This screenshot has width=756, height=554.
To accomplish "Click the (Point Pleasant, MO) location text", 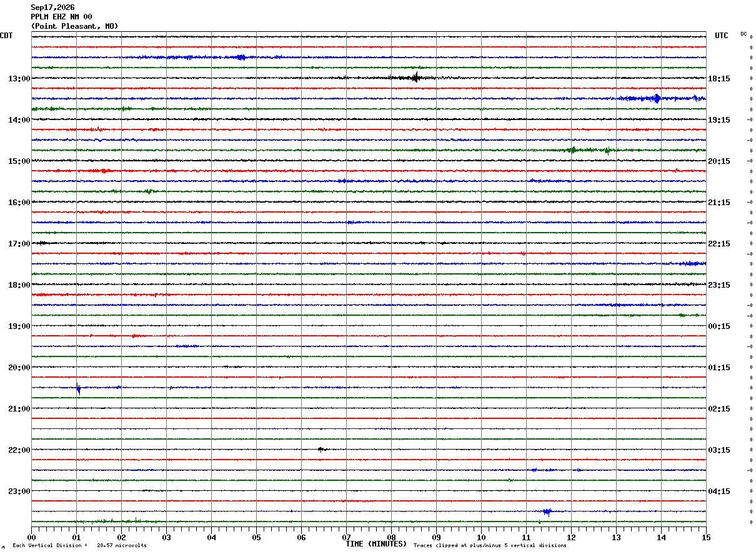I will click(x=74, y=26).
